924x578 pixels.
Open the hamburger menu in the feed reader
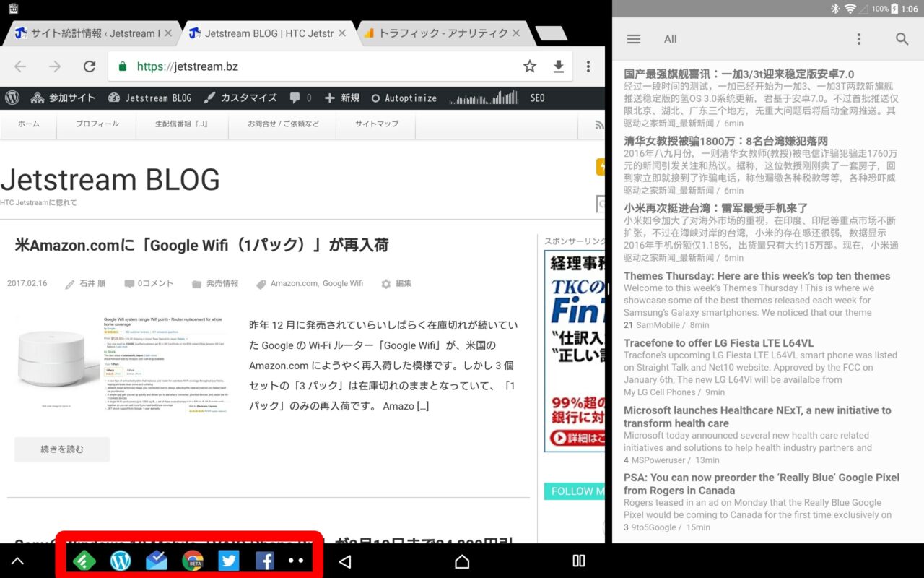click(634, 39)
